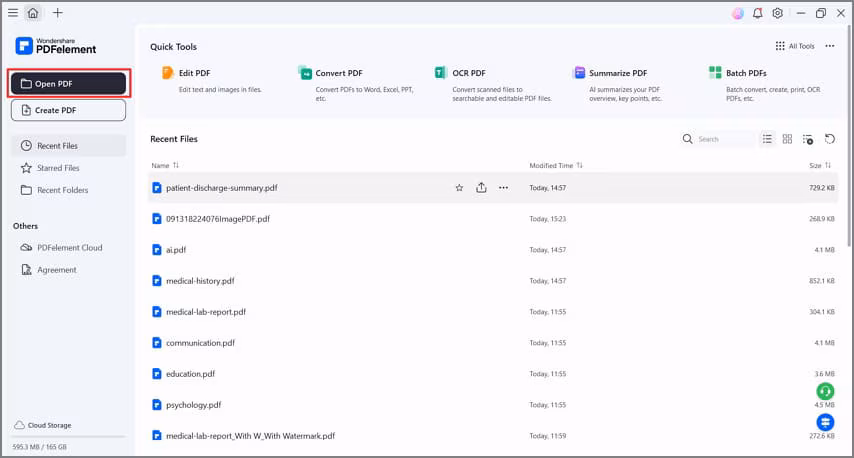This screenshot has height=458, width=854.
Task: Click the Recent Files search field
Action: coord(717,139)
